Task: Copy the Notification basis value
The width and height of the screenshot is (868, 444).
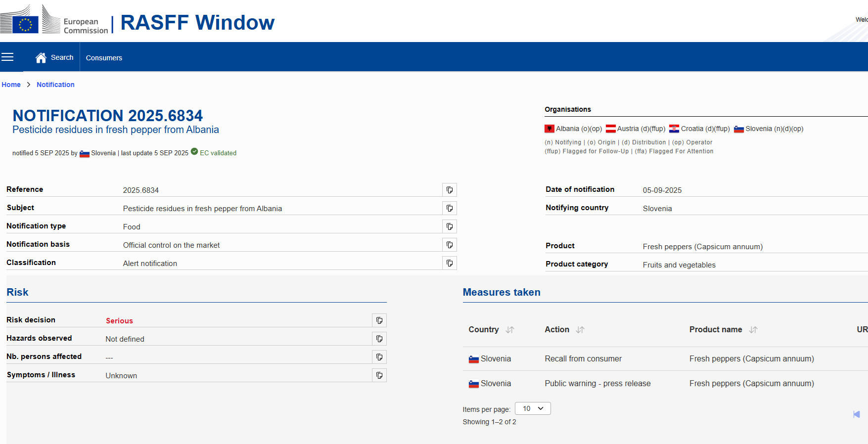Action: pos(449,245)
